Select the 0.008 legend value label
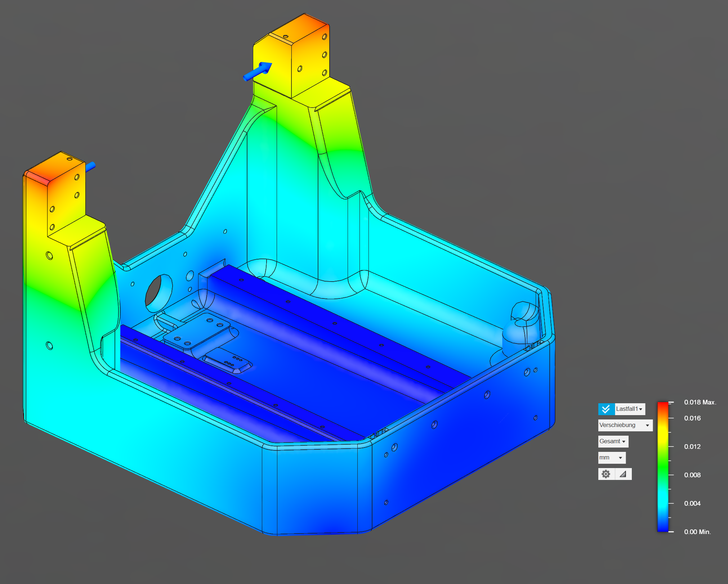Image resolution: width=728 pixels, height=584 pixels. [692, 475]
